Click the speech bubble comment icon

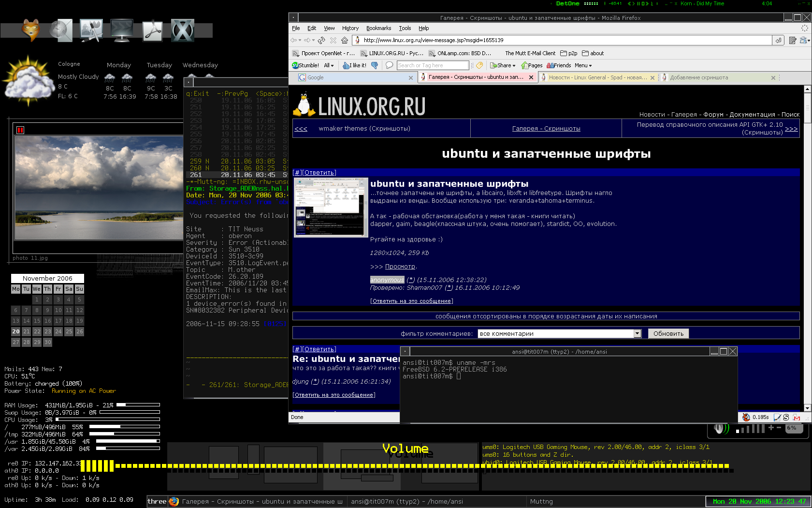[389, 65]
